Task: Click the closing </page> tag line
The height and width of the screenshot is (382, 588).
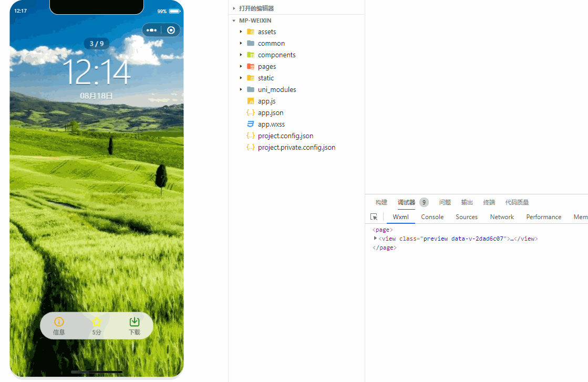Action: pyautogui.click(x=384, y=247)
